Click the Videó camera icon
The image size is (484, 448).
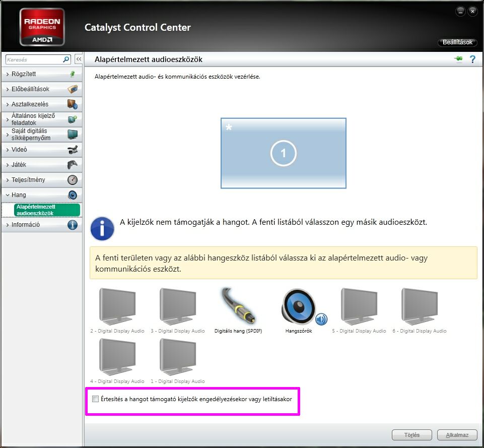pos(73,150)
